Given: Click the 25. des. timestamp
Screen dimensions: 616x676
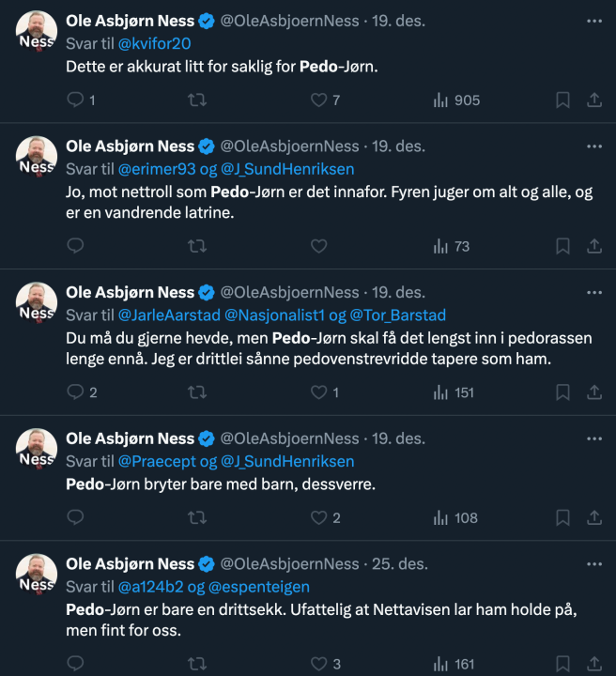Looking at the screenshot, I should click(399, 564).
